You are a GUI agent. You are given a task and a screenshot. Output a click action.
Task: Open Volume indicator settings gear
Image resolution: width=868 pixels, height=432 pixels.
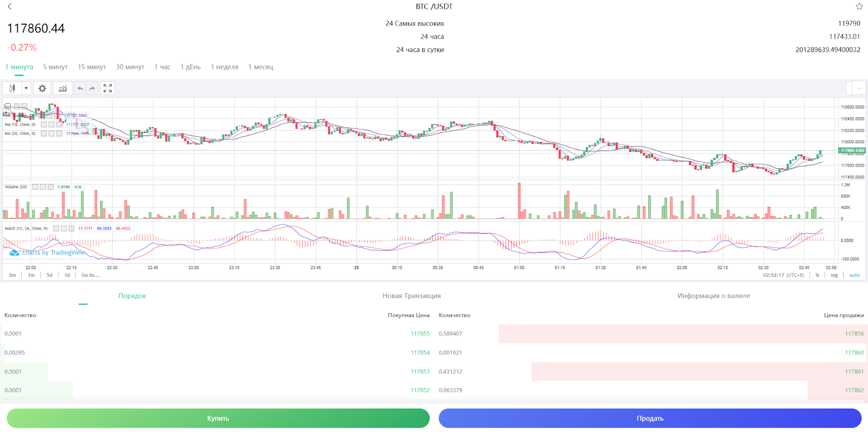click(43, 187)
